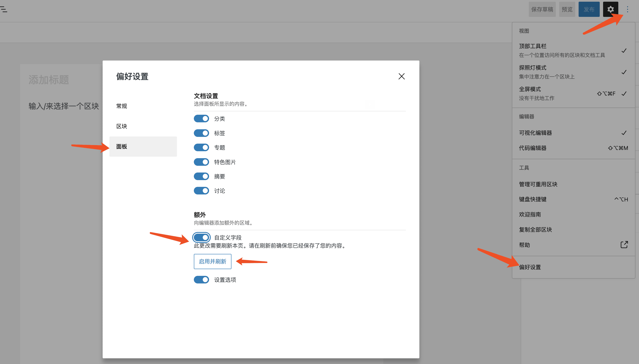Image resolution: width=639 pixels, height=364 pixels.
Task: Switch to the 区块 preferences tab
Action: (x=143, y=126)
